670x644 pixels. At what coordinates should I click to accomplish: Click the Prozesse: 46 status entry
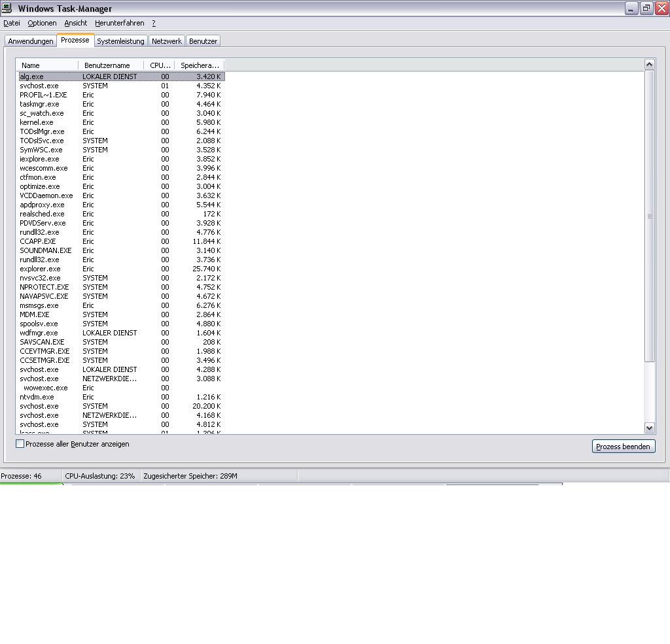[22, 476]
